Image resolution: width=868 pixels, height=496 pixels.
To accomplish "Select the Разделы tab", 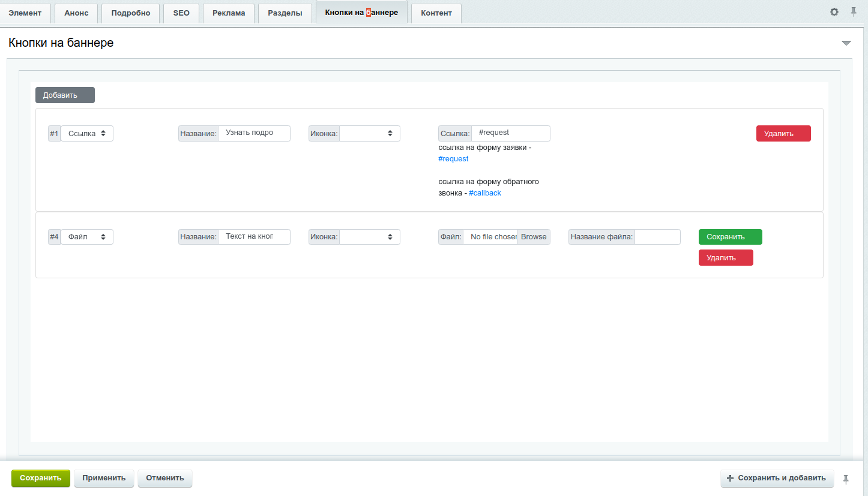I will click(x=285, y=13).
